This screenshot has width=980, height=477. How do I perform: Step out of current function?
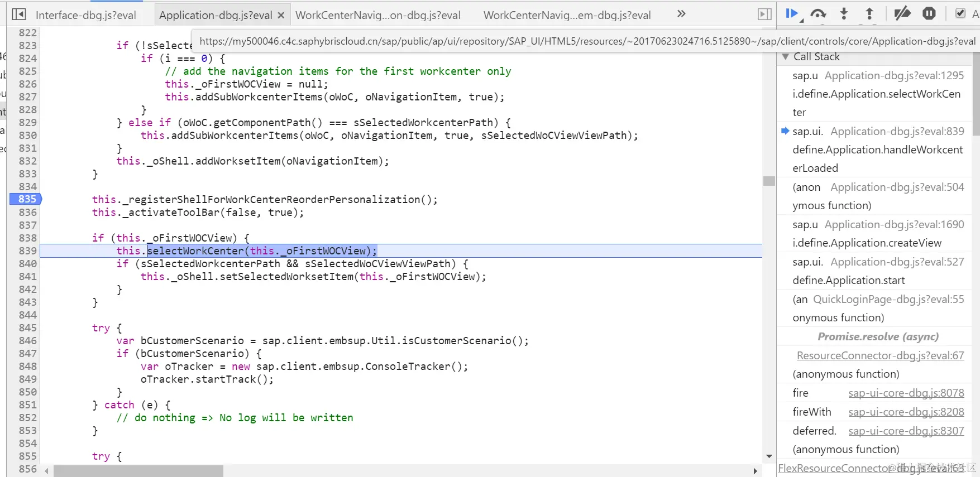(x=869, y=14)
